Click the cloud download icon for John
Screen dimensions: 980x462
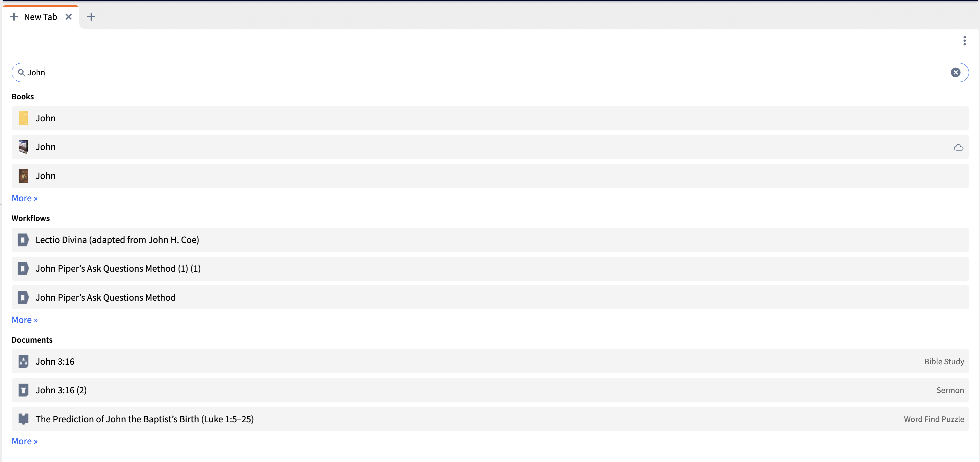point(958,147)
